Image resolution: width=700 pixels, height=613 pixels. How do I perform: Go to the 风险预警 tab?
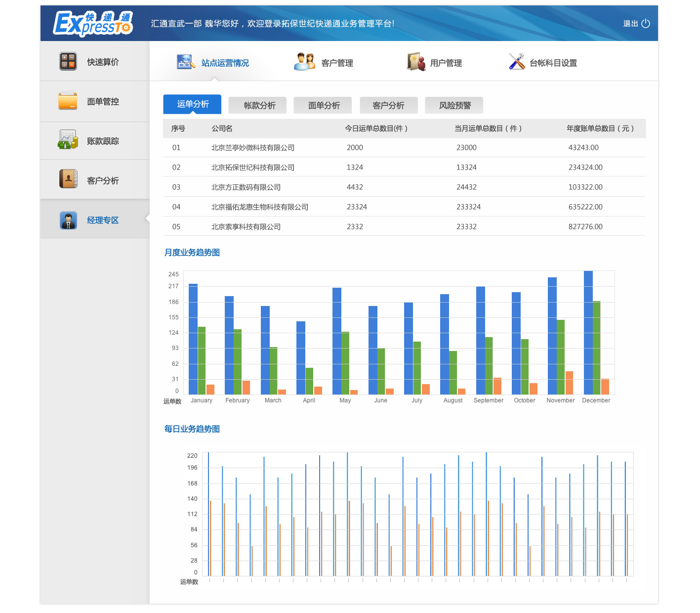pyautogui.click(x=454, y=105)
